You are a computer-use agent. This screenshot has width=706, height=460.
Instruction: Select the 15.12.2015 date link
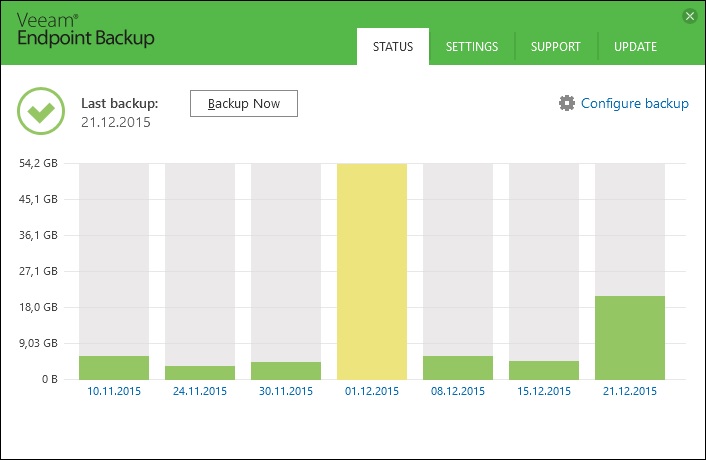pyautogui.click(x=544, y=391)
